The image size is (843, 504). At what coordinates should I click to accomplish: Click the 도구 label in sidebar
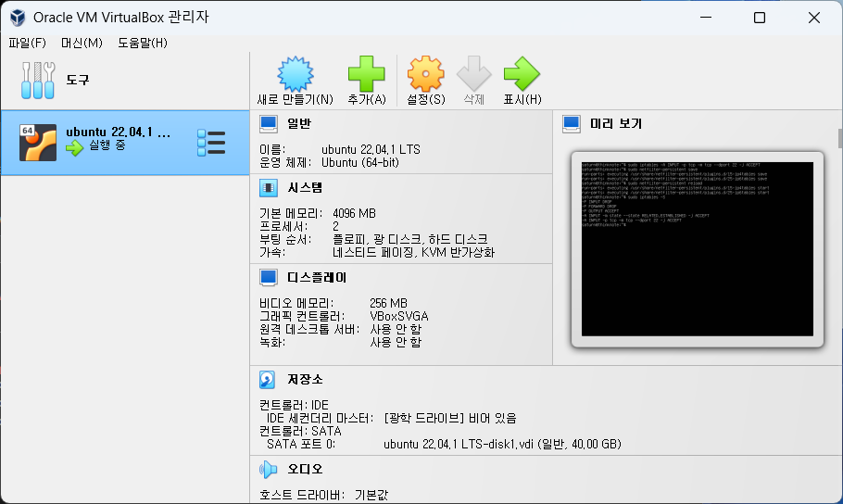(x=78, y=81)
